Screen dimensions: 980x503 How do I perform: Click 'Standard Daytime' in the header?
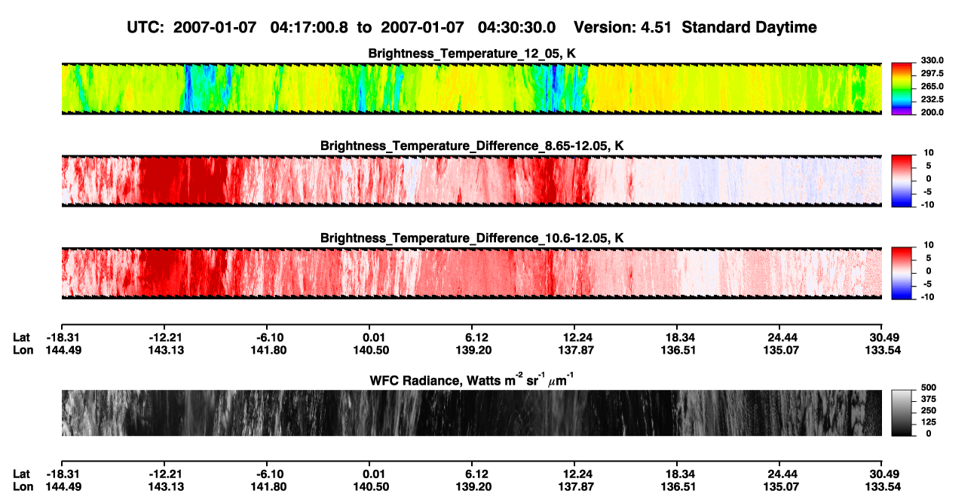pyautogui.click(x=749, y=27)
